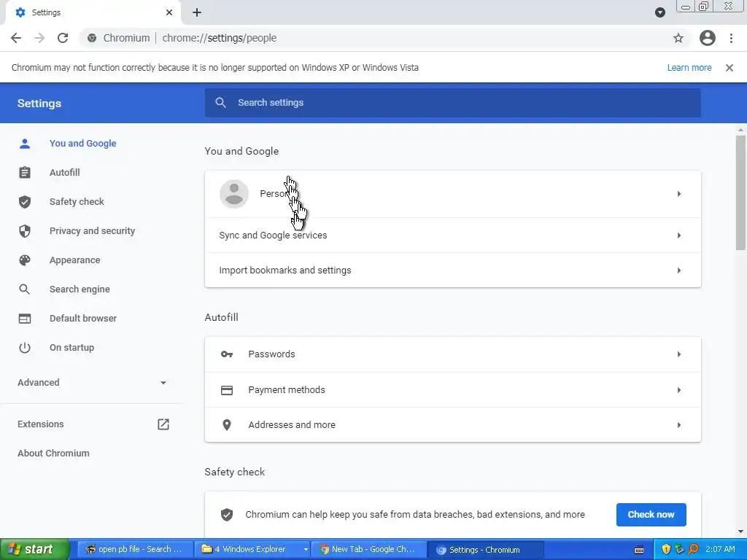Open the Payment methods row arrow
The image size is (747, 560).
pyautogui.click(x=679, y=390)
